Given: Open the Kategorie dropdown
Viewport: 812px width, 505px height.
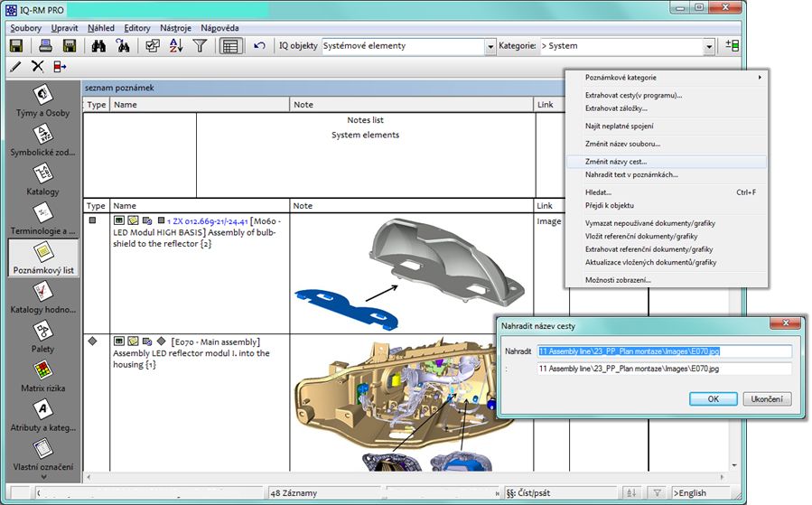Looking at the screenshot, I should point(709,47).
